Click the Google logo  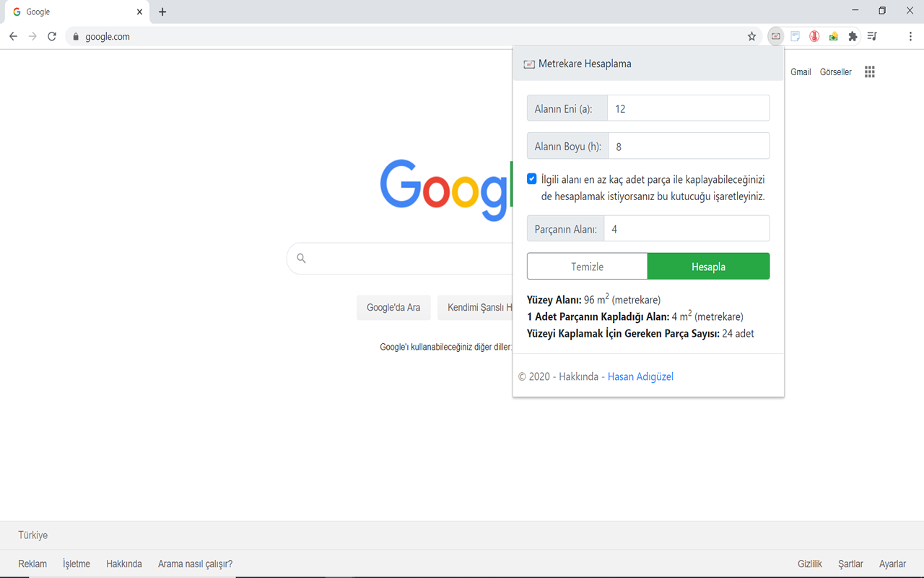pyautogui.click(x=445, y=189)
